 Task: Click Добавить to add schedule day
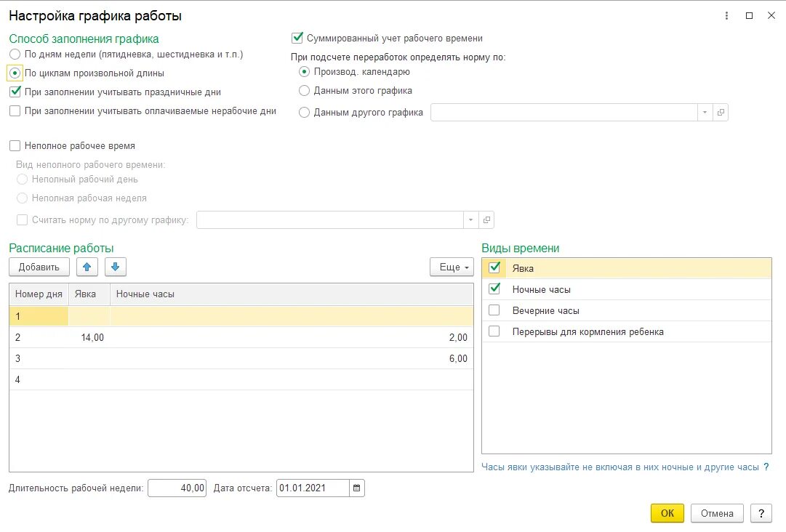point(39,267)
